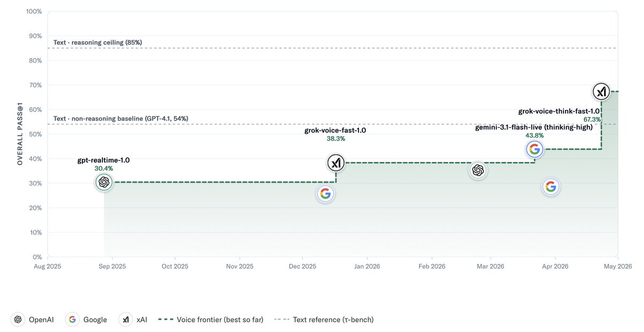Click the 30% y-axis tick label
This screenshot has width=644, height=332.
tap(35, 183)
